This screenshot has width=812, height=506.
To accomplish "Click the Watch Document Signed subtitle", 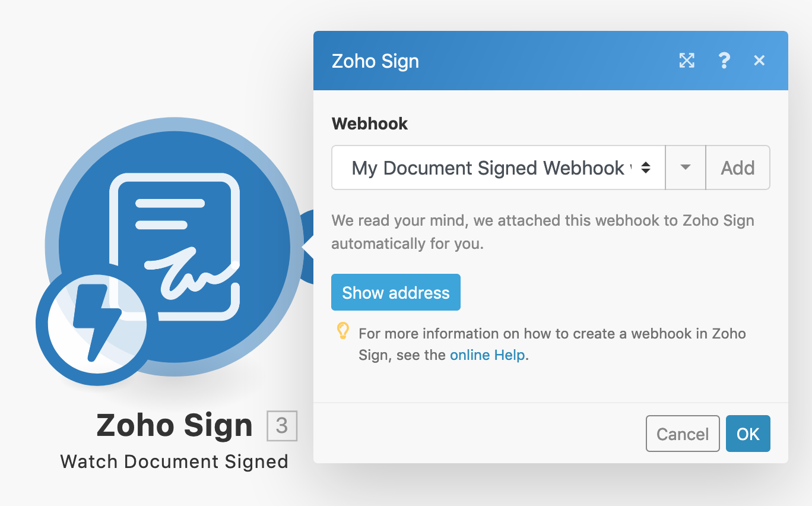I will click(x=175, y=461).
